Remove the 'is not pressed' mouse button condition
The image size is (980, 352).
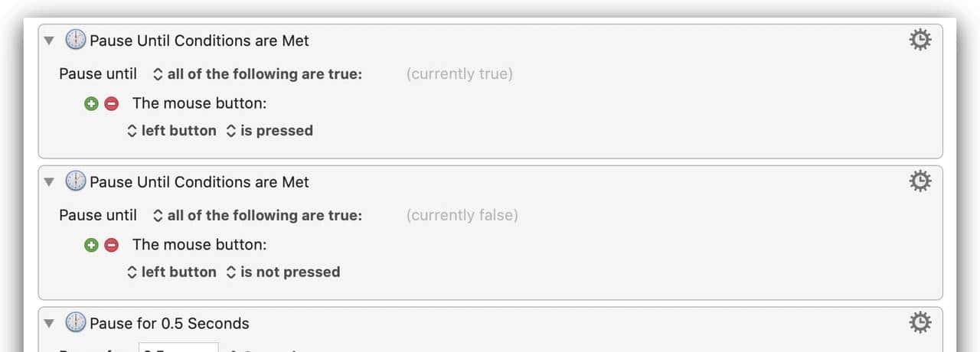click(112, 245)
